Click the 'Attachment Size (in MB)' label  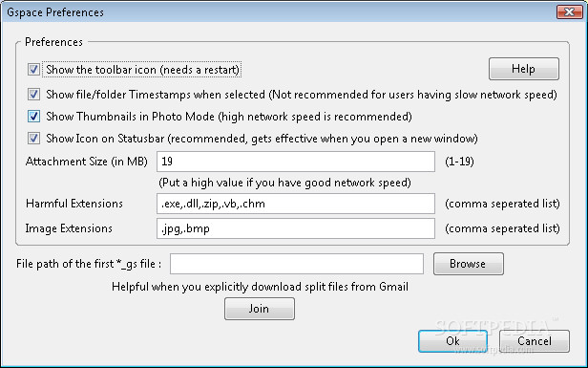coord(86,162)
